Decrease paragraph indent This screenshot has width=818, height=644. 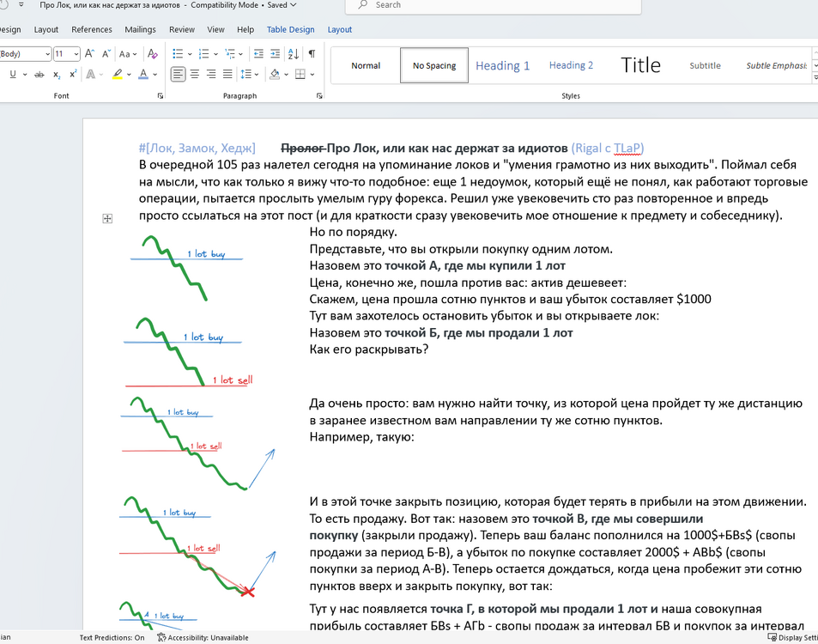pos(258,54)
